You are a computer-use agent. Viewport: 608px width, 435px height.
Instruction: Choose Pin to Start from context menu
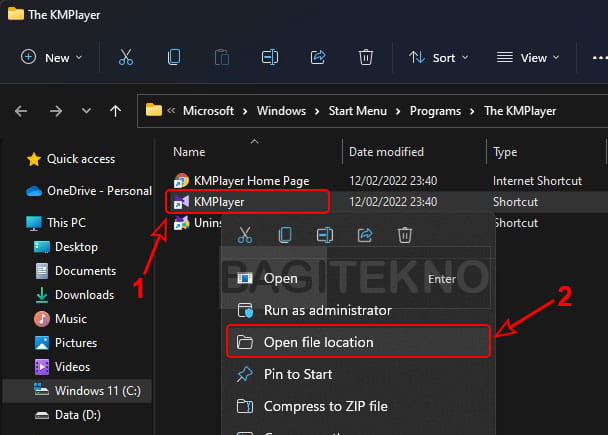(x=358, y=375)
